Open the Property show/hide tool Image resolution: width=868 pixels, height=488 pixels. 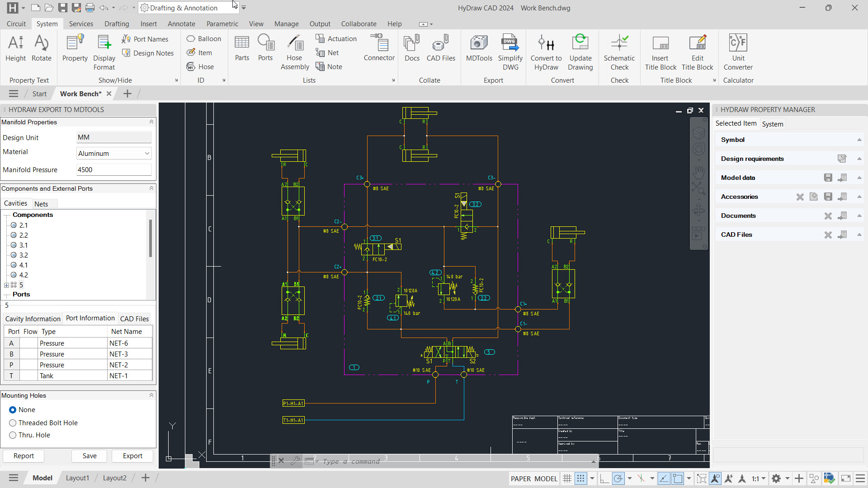[75, 48]
